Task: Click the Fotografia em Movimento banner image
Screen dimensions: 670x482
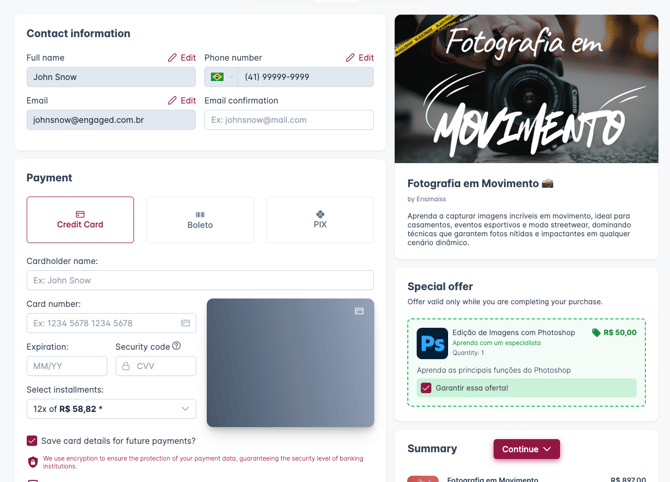Action: [526, 89]
